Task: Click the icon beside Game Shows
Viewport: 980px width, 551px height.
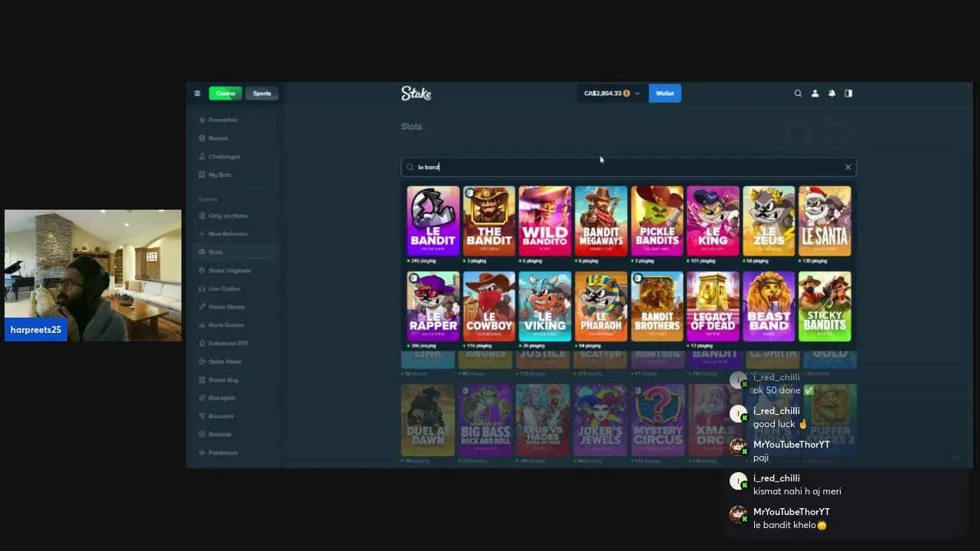Action: tap(201, 307)
